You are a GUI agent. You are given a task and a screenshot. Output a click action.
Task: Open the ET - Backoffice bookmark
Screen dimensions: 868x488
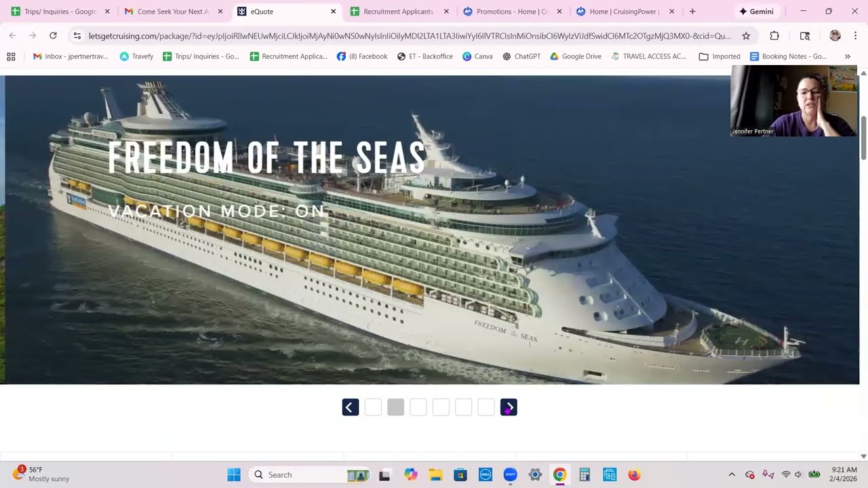pyautogui.click(x=425, y=56)
